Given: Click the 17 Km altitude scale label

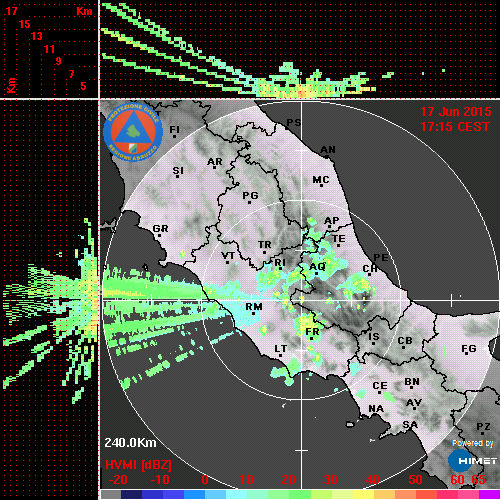Looking at the screenshot, I should click(11, 11).
